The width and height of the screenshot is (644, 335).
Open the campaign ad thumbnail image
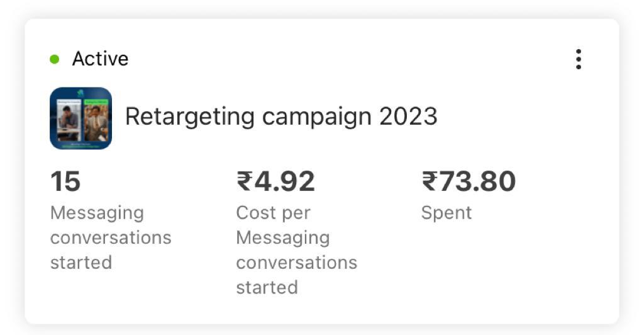(81, 118)
